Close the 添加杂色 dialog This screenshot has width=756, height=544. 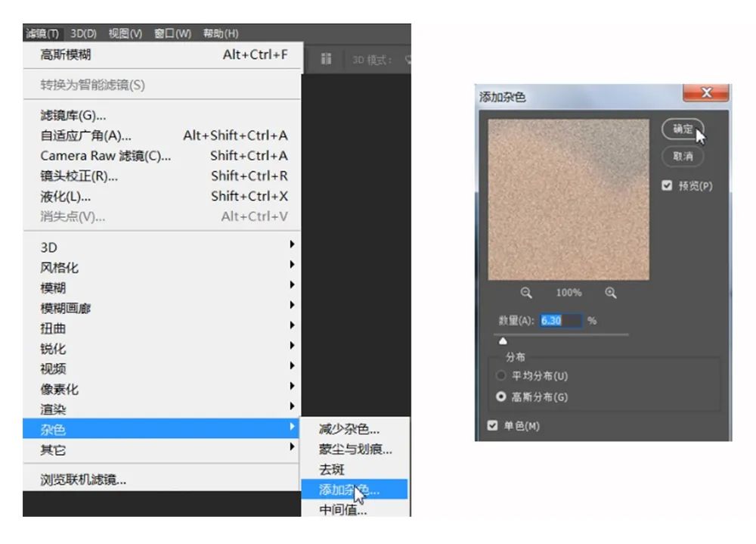[x=706, y=92]
